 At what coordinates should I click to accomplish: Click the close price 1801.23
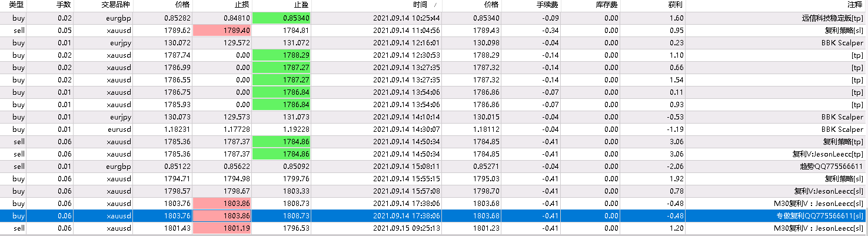487,228
